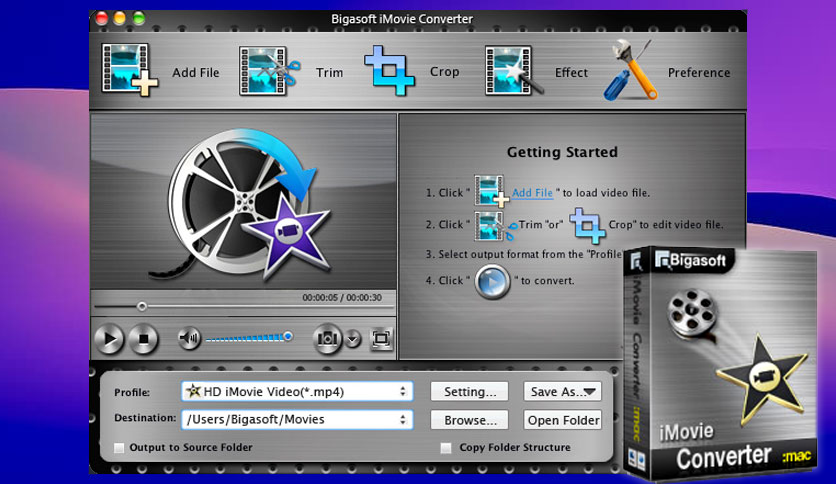
Task: Click the playback seek bar handle
Action: 141,306
